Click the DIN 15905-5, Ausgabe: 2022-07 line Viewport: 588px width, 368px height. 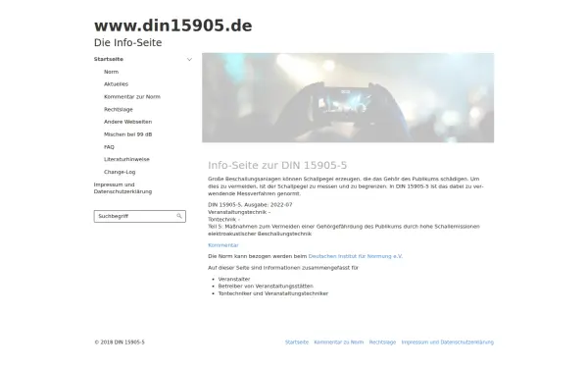[250, 205]
